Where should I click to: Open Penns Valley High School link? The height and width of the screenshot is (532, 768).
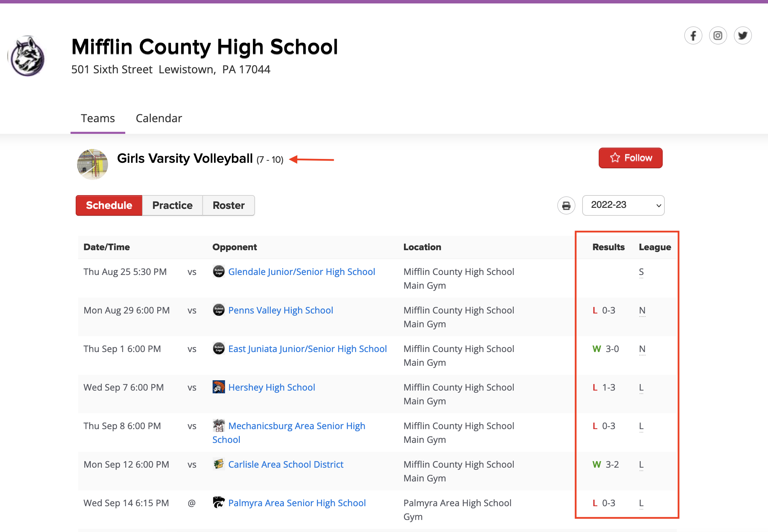tap(280, 310)
